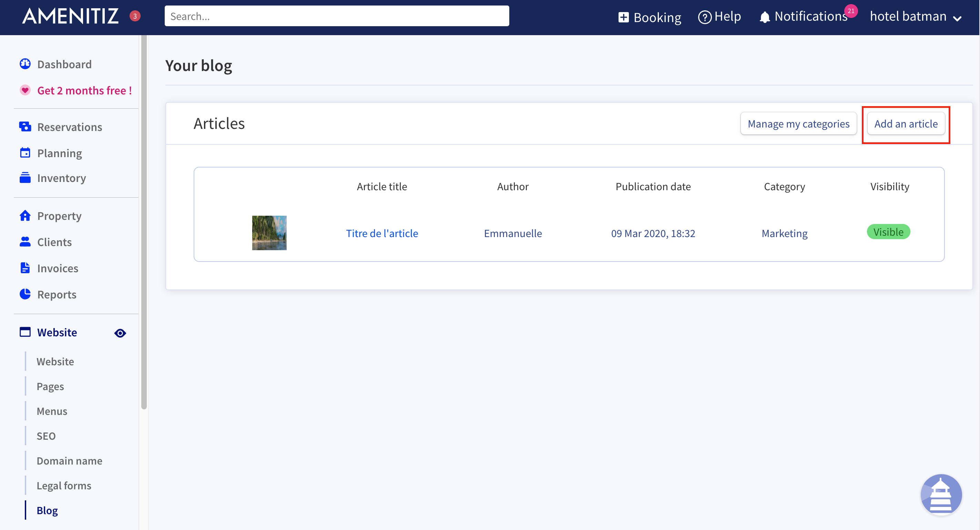
Task: Open Legal forms submenu item
Action: pos(64,486)
